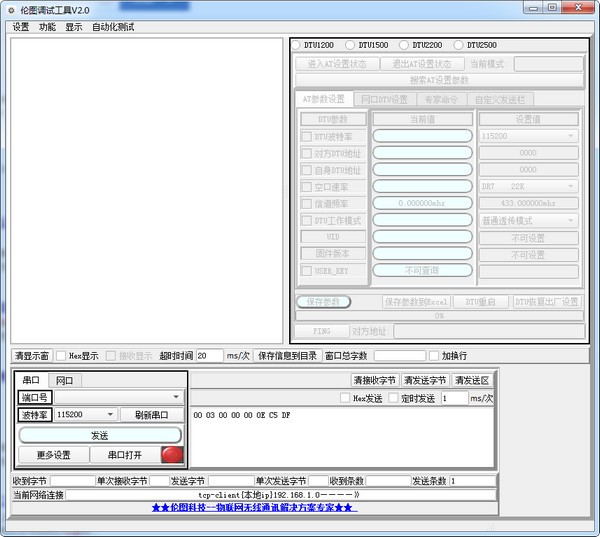Screen dimensions: 600x537
Task: Click the 更多设置 button
Action: point(54,455)
